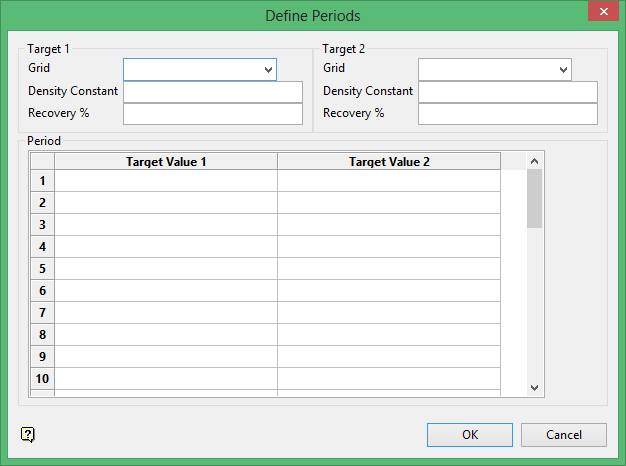The height and width of the screenshot is (466, 626).
Task: Click the Target Value 1 column header
Action: click(x=166, y=161)
